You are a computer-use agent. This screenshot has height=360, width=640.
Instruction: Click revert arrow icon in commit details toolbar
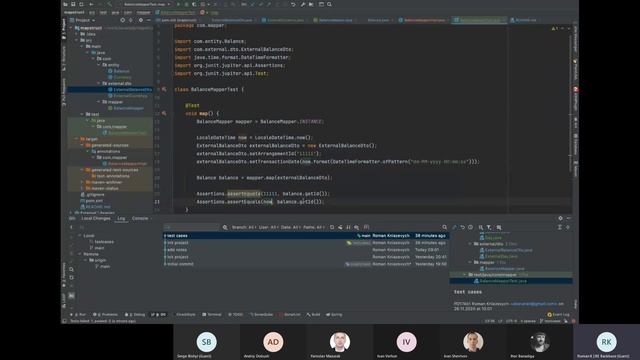tap(462, 227)
